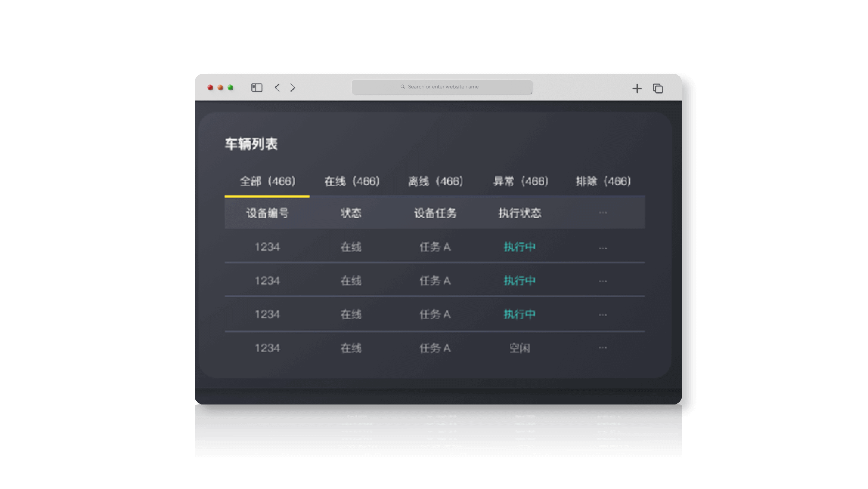Switch to the 在线 (466) tab
Viewport: 868px width, 489px height.
click(352, 181)
